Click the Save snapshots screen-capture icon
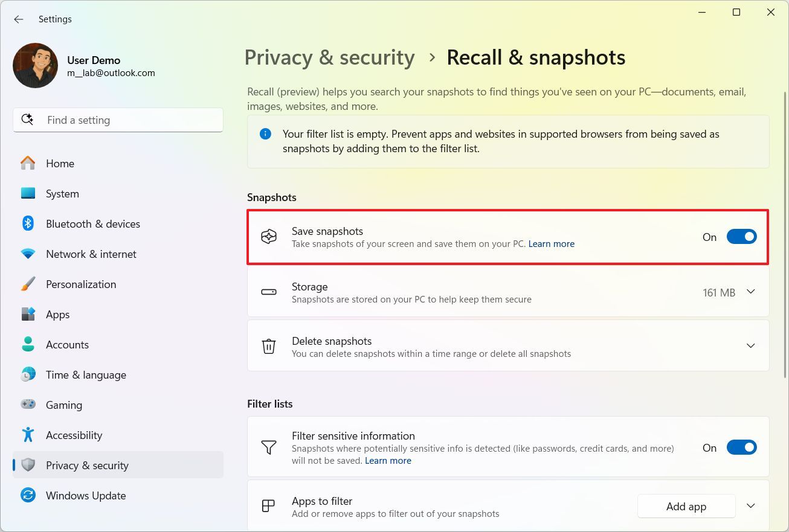Screen dimensions: 789x532 click(269, 237)
